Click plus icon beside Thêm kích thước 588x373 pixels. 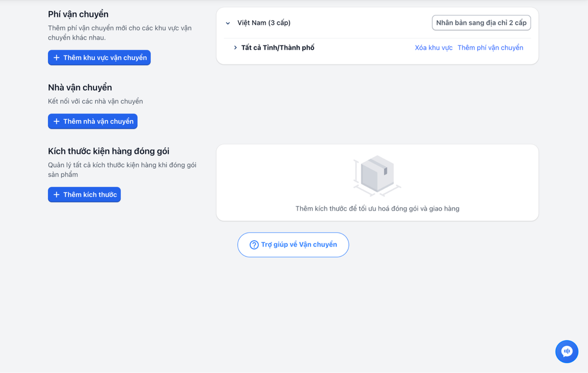pyautogui.click(x=56, y=195)
